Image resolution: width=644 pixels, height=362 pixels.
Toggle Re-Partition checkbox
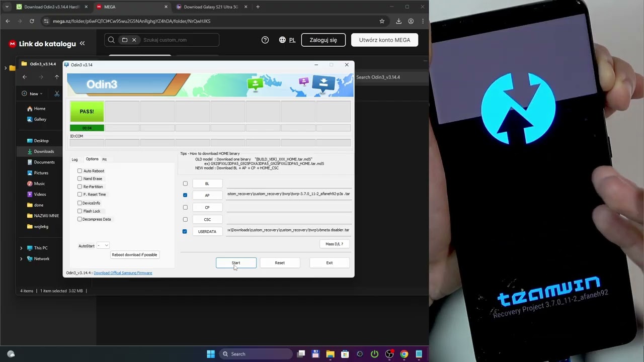(x=79, y=187)
